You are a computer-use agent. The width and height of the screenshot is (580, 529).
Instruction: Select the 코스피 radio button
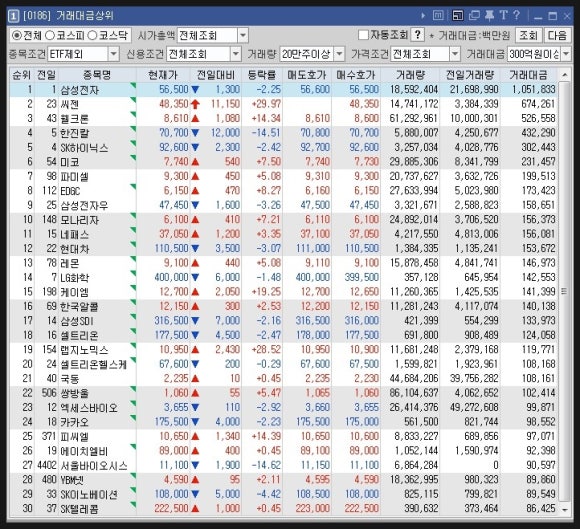(50, 36)
